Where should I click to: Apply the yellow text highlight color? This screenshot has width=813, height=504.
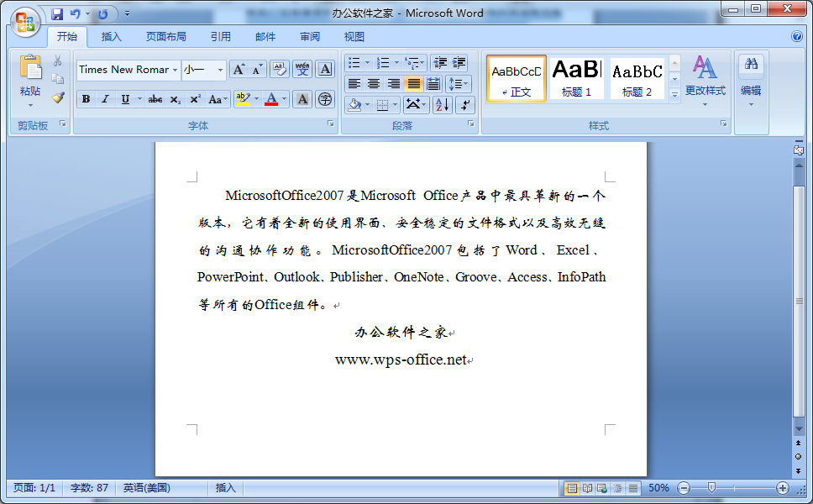pyautogui.click(x=243, y=99)
